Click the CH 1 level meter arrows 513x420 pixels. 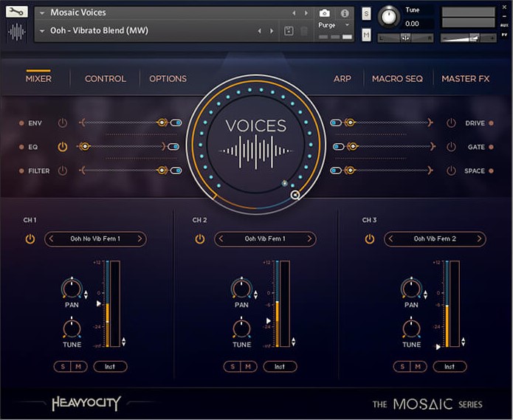[x=124, y=342]
